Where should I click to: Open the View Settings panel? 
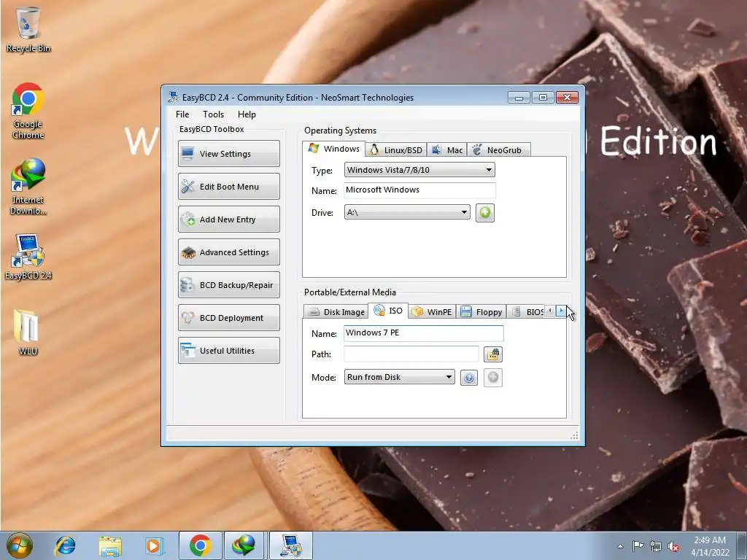click(x=228, y=153)
